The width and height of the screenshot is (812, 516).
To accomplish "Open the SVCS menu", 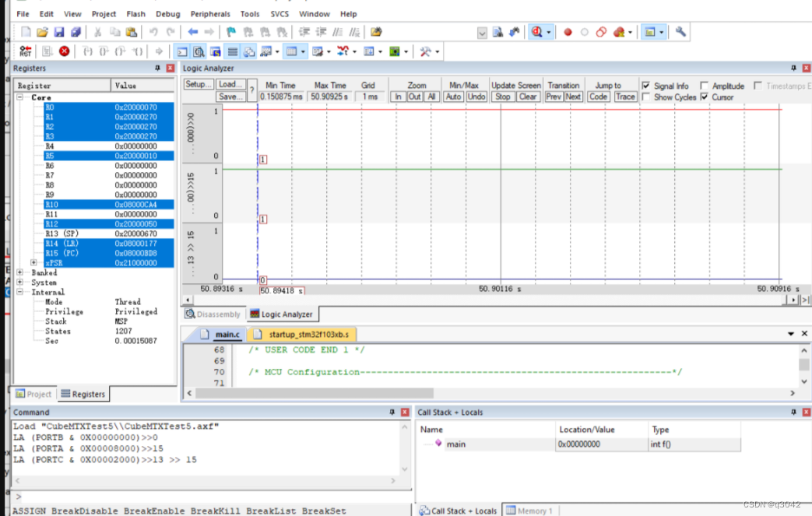I will click(x=279, y=14).
